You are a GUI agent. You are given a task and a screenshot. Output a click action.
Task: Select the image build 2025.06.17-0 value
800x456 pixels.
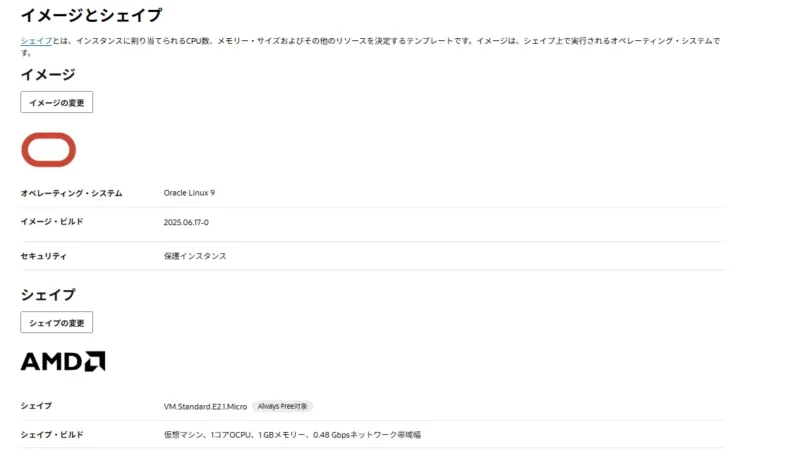[x=186, y=222]
